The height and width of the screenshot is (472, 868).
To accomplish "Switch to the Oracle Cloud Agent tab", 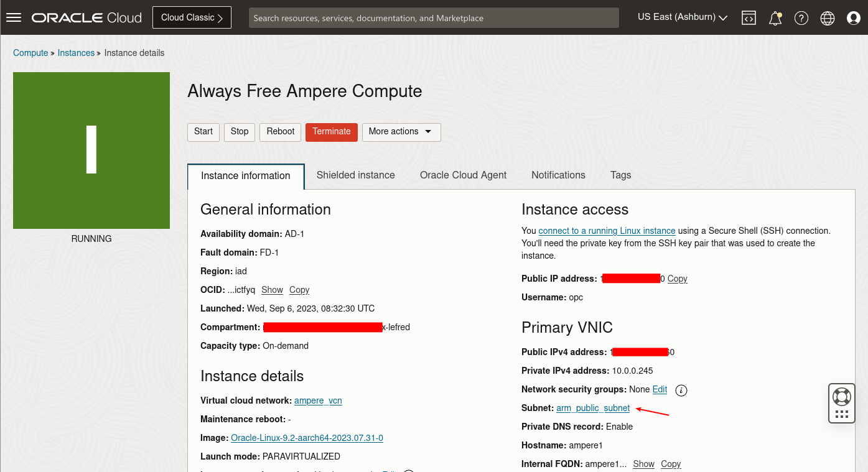I will [x=464, y=175].
